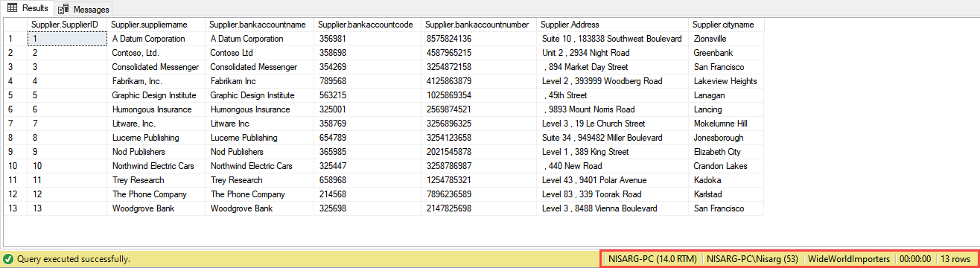Viewport: 980px width, 268px height.
Task: Open the Messages tab
Action: [83, 9]
